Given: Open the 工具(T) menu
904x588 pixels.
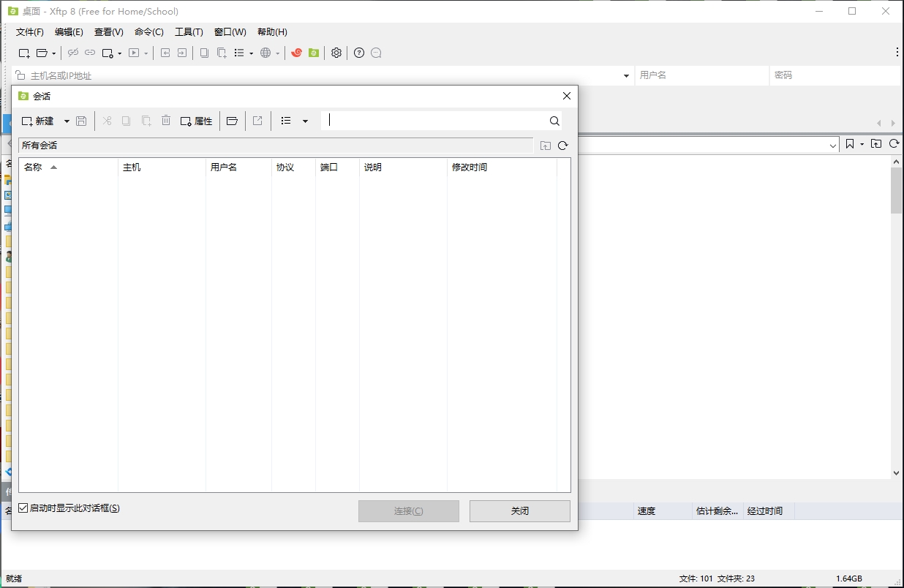Looking at the screenshot, I should coord(189,31).
